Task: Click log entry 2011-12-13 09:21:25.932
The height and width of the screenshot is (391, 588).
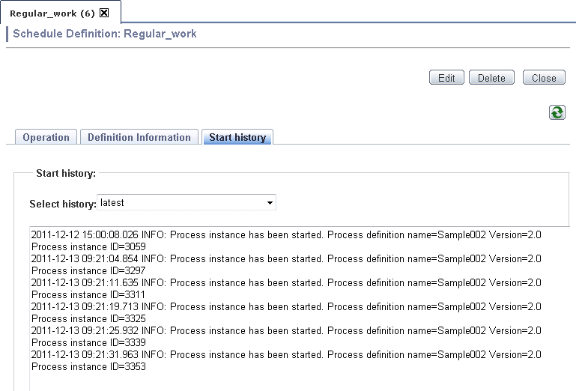Action: 286,331
